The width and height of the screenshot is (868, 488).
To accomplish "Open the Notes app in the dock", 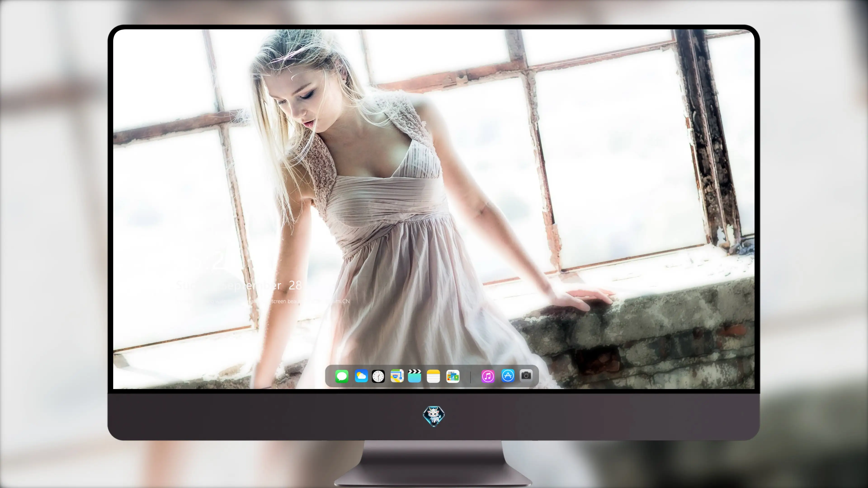I will point(433,376).
